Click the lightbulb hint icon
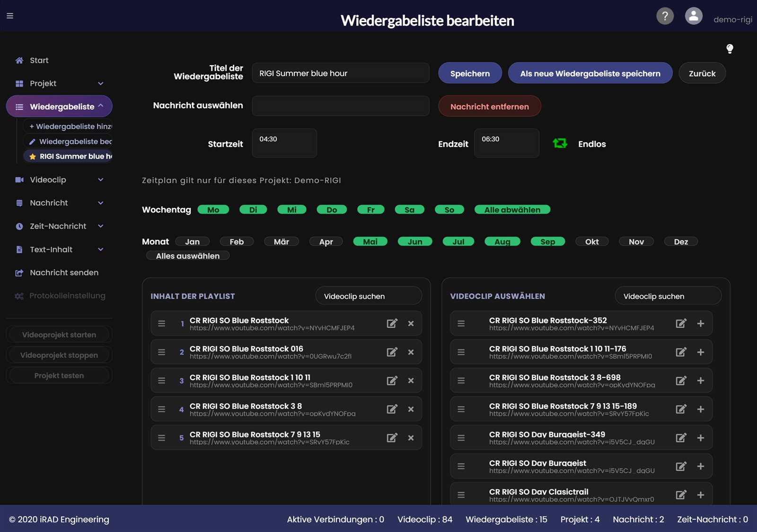Screen dimensions: 757x532 coord(730,49)
